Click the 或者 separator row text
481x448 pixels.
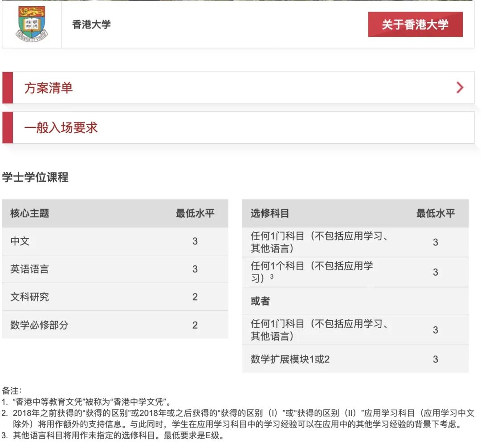(x=260, y=301)
